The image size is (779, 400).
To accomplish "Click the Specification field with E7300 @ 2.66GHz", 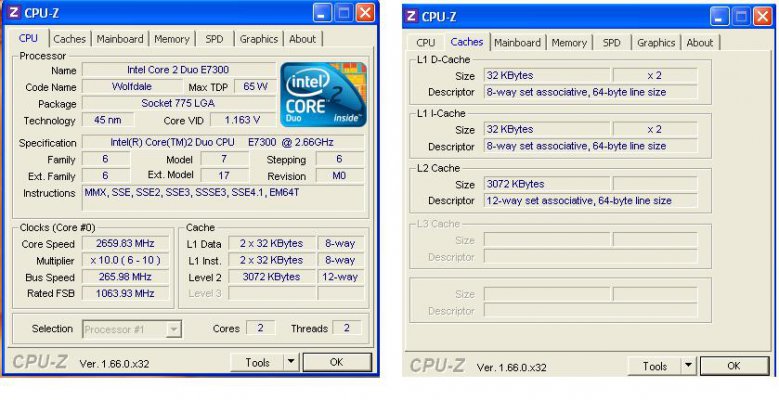I will [x=223, y=143].
